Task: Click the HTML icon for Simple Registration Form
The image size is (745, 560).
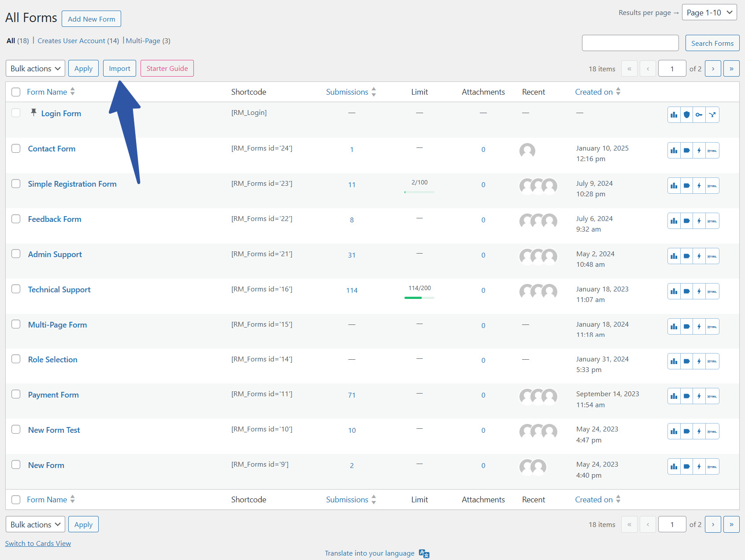Action: 712,186
